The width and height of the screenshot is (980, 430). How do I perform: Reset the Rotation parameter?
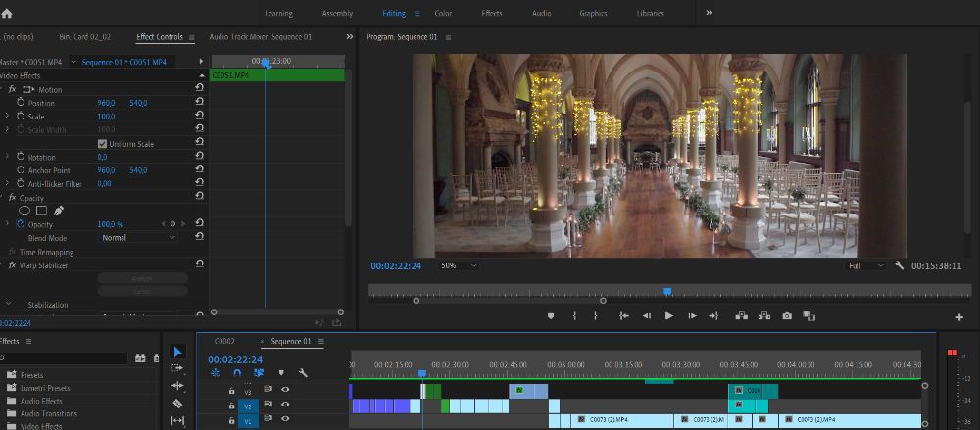click(x=199, y=157)
